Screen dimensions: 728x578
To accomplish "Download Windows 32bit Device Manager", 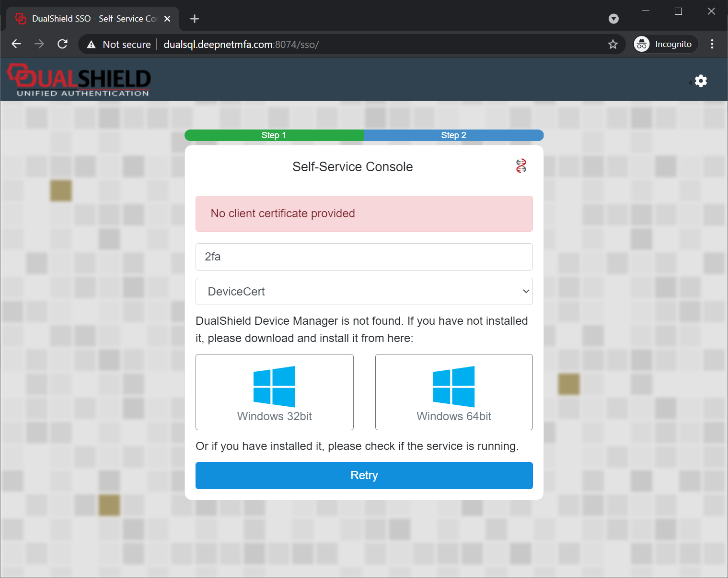I will point(275,392).
